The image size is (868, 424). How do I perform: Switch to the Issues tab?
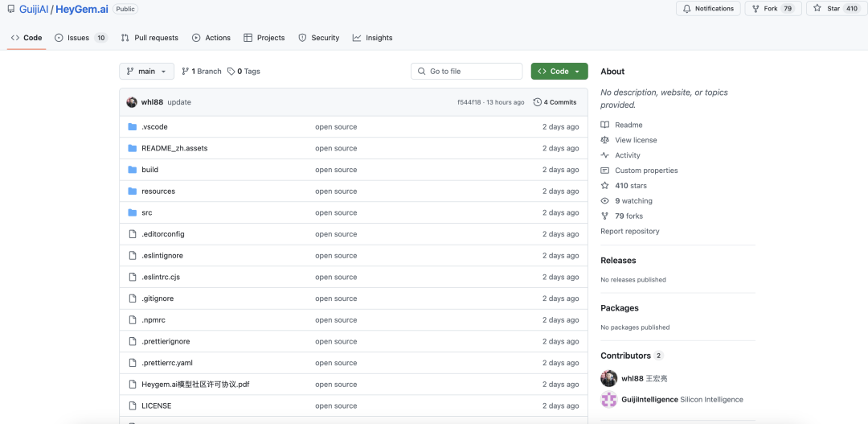pyautogui.click(x=81, y=38)
